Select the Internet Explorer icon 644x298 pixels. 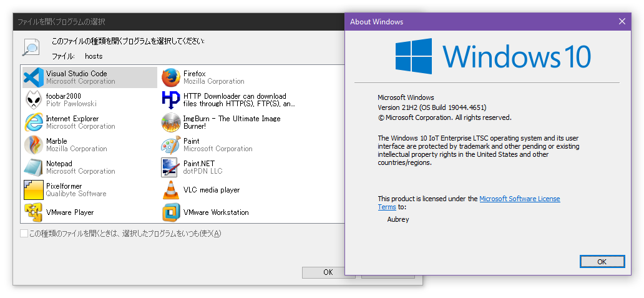click(x=34, y=122)
